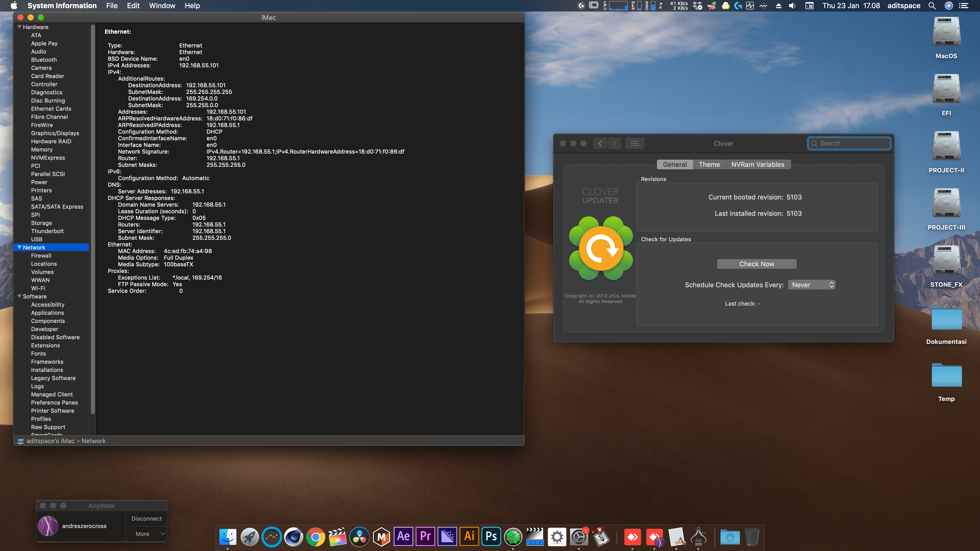Screen dimensions: 980x551
Task: Open Transmission app in the dock
Action: (x=601, y=537)
